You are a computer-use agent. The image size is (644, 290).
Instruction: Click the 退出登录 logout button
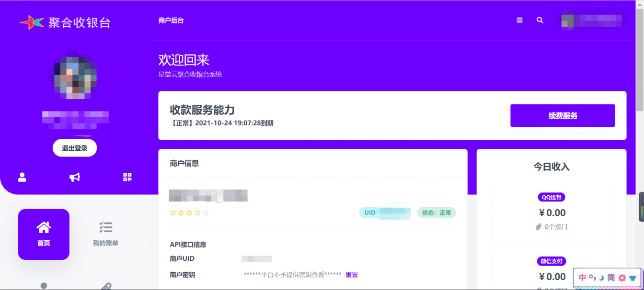74,147
